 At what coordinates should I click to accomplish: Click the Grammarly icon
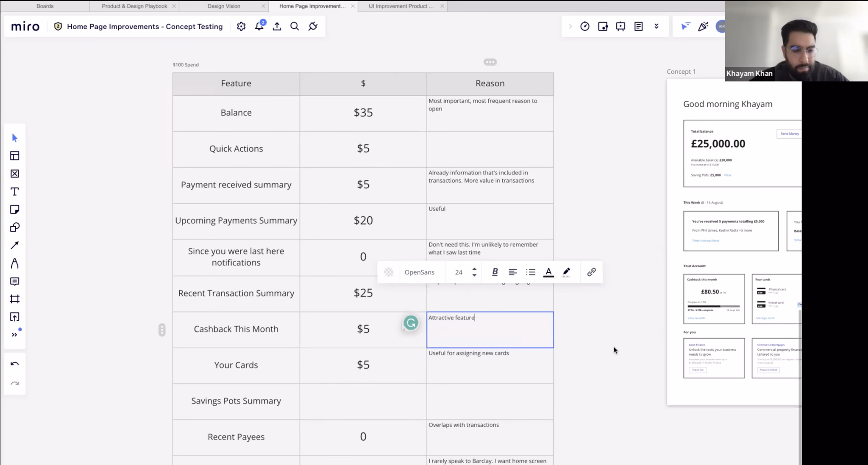coord(411,323)
